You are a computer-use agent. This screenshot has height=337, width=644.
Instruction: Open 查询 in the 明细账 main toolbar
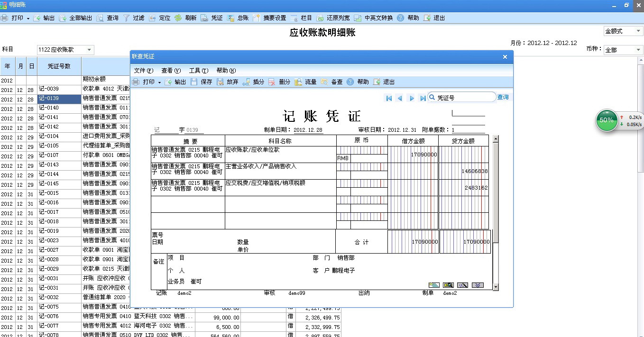coord(108,18)
